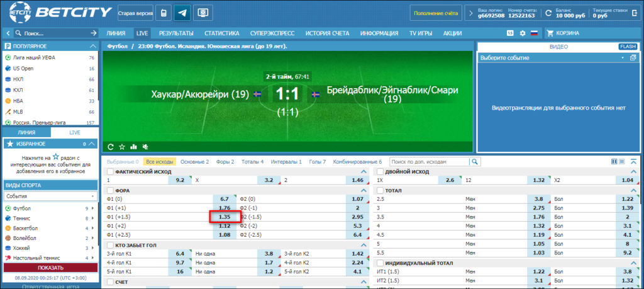Image resolution: width=644 pixels, height=289 pixels.
Task: Open РЕЗУЛЬТАТЫ menu item
Action: [x=176, y=33]
